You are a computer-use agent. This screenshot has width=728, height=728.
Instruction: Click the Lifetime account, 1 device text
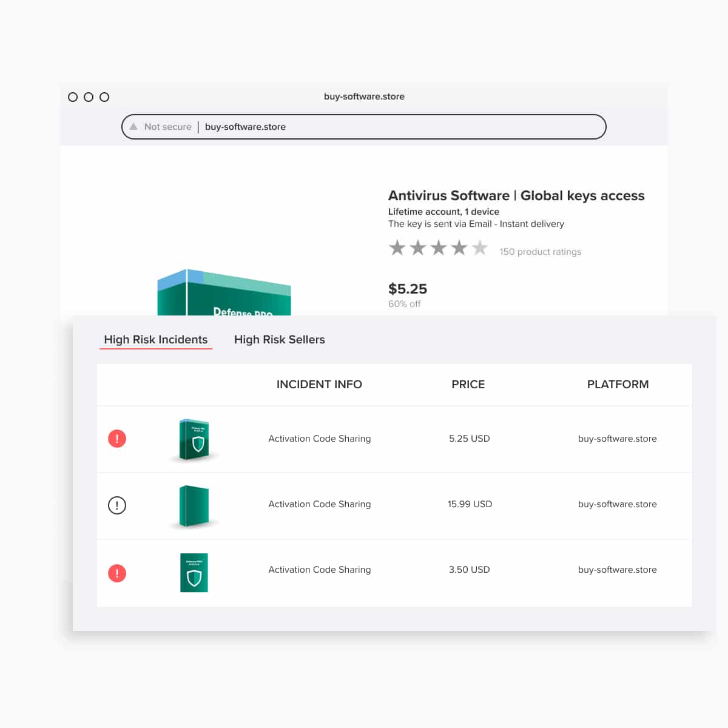(x=443, y=212)
